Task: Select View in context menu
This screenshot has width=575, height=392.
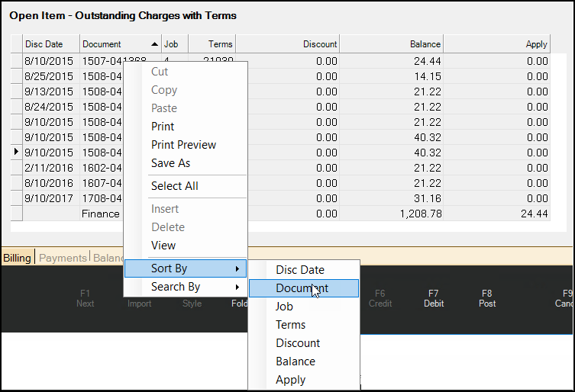Action: [163, 245]
